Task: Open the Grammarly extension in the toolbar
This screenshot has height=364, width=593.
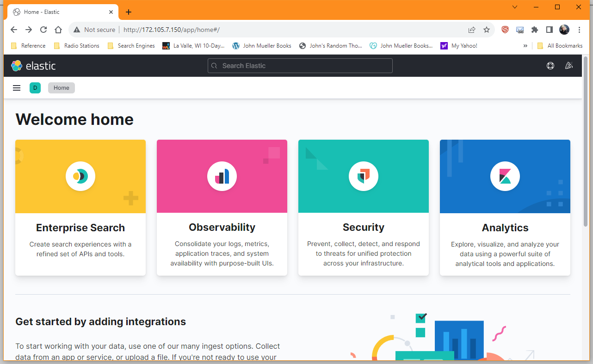Action: click(x=504, y=29)
